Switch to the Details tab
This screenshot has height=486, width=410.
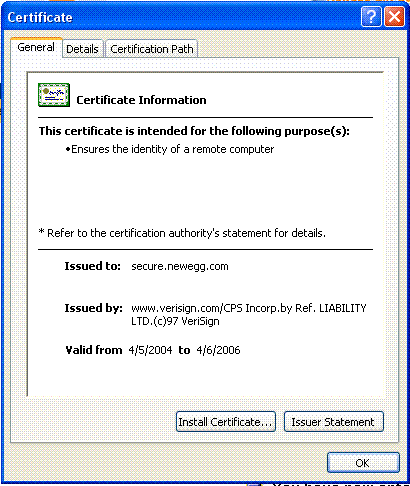click(x=82, y=49)
